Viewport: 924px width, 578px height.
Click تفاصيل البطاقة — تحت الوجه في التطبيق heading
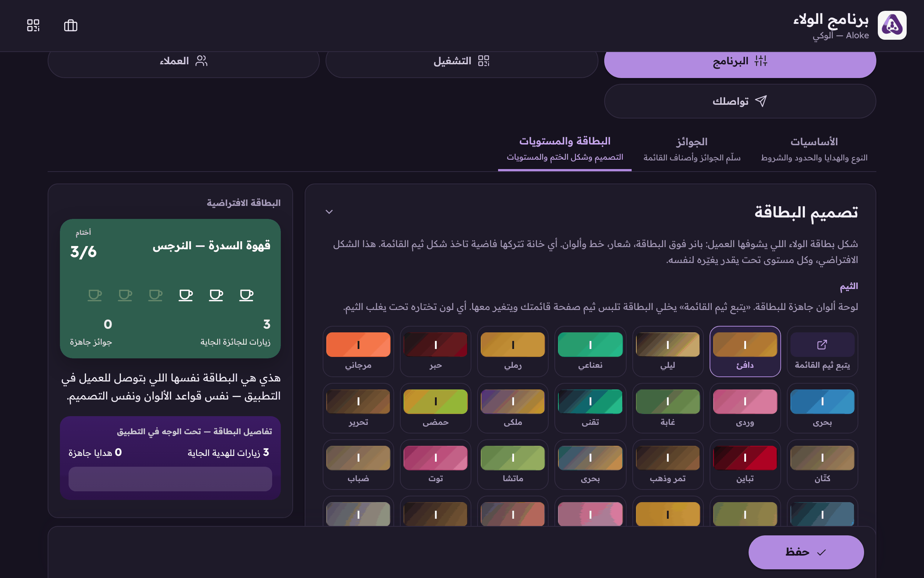[194, 432]
